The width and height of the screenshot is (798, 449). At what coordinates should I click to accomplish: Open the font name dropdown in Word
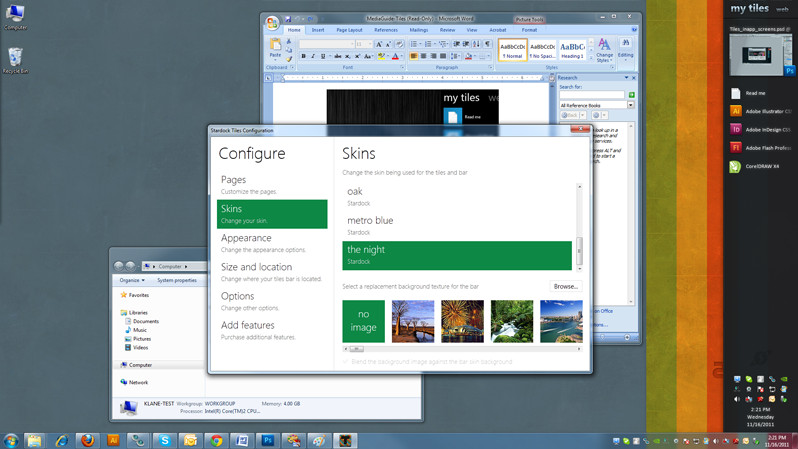352,44
